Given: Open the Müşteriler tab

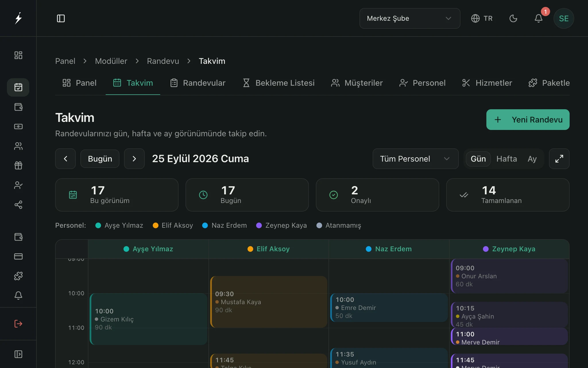Looking at the screenshot, I should pos(357,83).
